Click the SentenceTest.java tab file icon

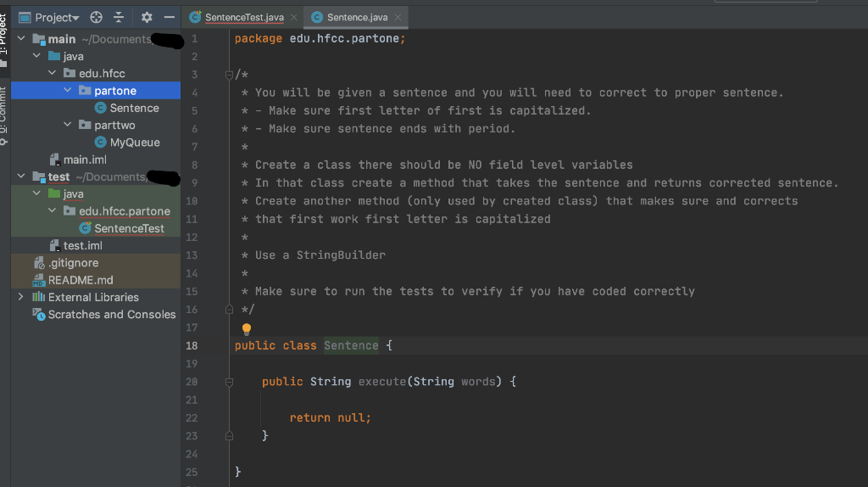coord(195,17)
